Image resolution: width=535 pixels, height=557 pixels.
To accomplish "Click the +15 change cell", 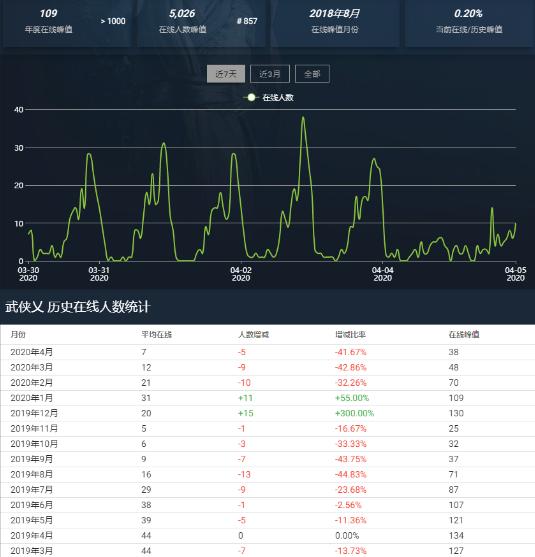I will click(x=245, y=413).
